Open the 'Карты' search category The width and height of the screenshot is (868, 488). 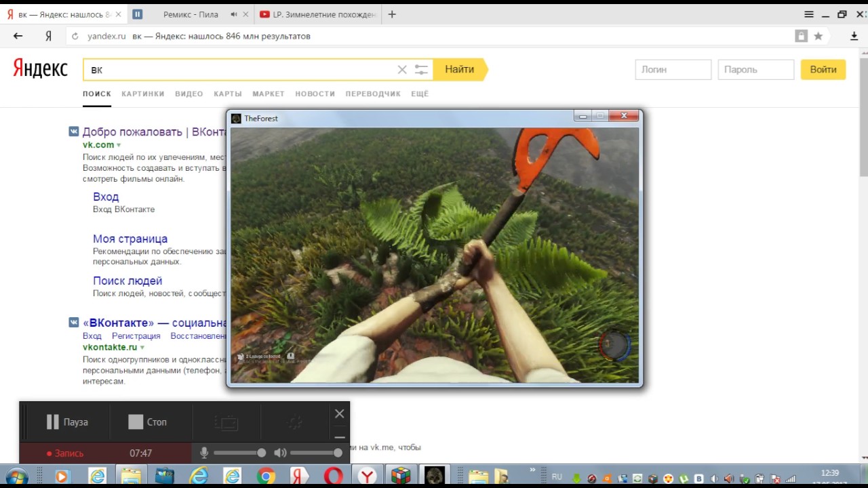[228, 94]
